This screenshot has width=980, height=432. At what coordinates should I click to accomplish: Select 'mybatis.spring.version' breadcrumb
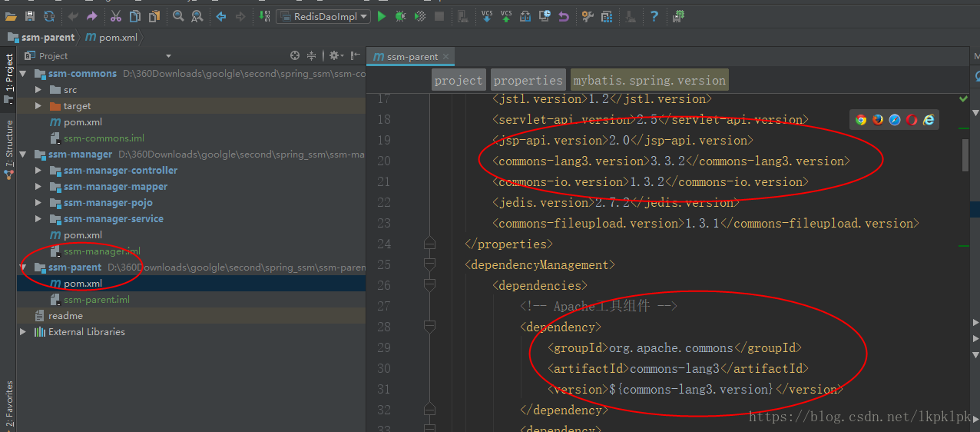coord(649,80)
